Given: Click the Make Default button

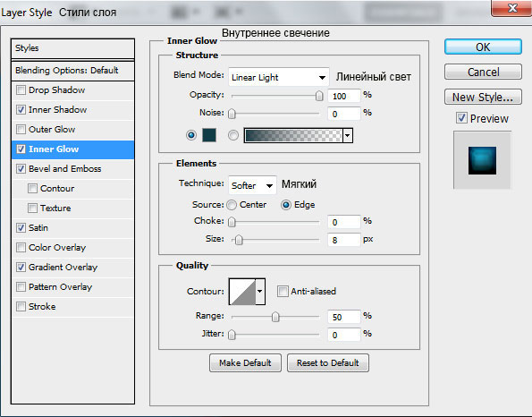Looking at the screenshot, I should pyautogui.click(x=245, y=363).
